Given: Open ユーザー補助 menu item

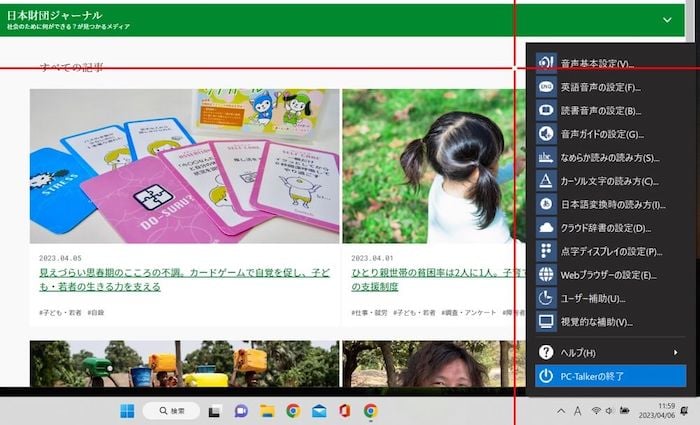Looking at the screenshot, I should tap(592, 298).
